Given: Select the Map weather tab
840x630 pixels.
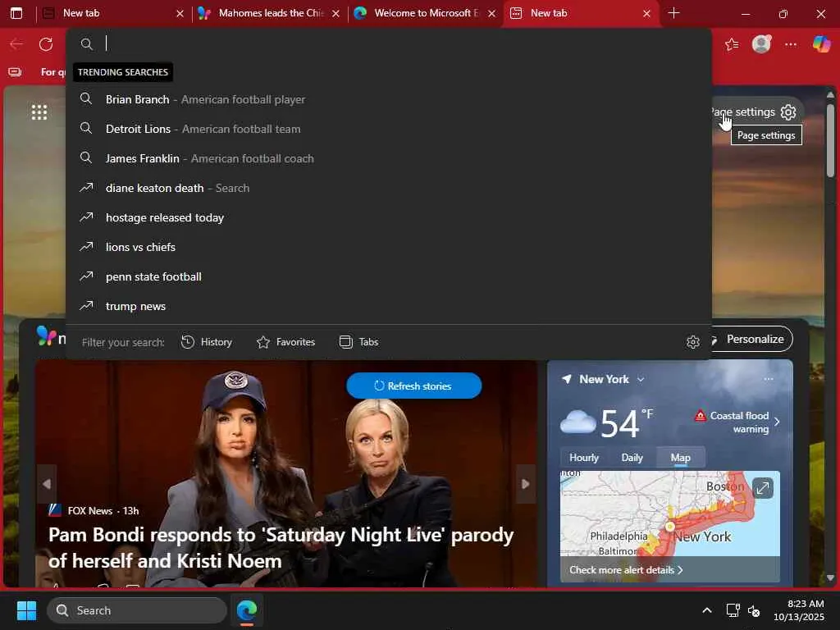Looking at the screenshot, I should (x=680, y=458).
